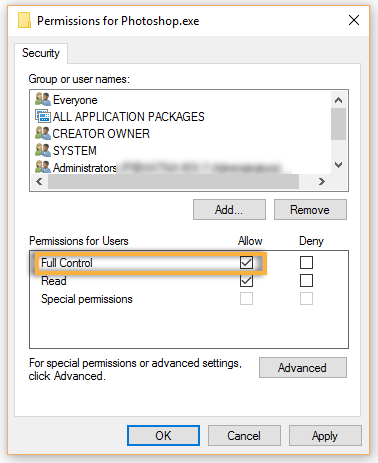Close the Permissions dialog with X
This screenshot has width=378, height=463.
pos(354,20)
